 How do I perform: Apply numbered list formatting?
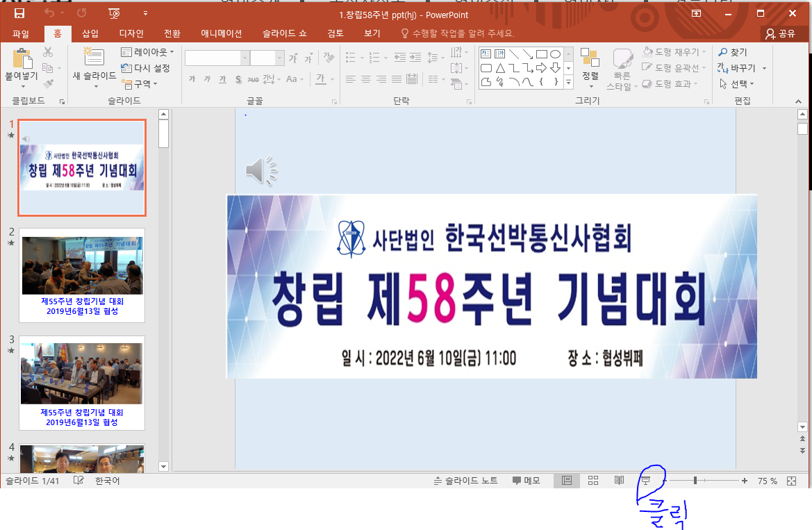(x=374, y=57)
